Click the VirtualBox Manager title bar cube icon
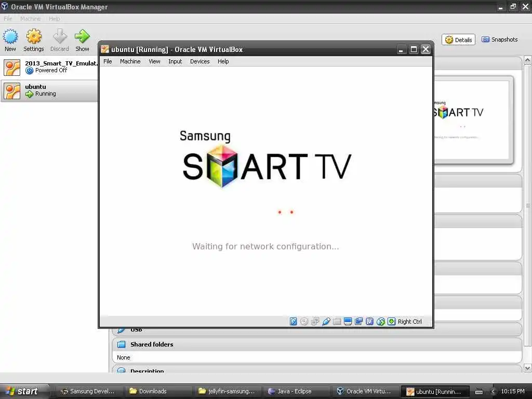The height and width of the screenshot is (399, 532). (x=4, y=6)
